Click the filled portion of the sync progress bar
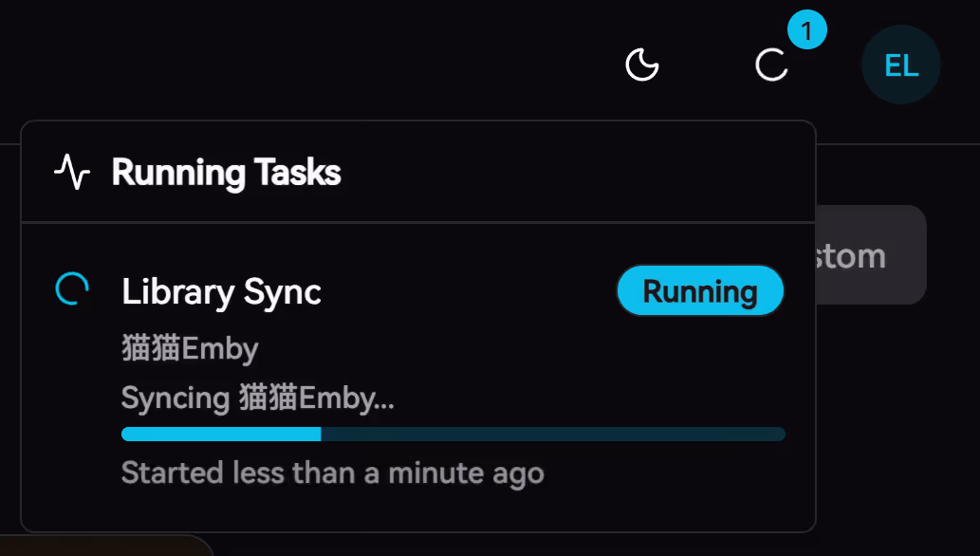Screen dimensions: 980x556 click(x=220, y=434)
